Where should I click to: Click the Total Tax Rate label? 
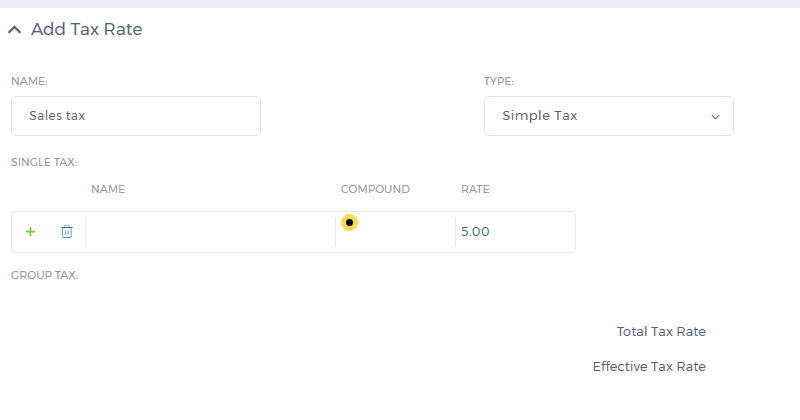[x=661, y=332]
